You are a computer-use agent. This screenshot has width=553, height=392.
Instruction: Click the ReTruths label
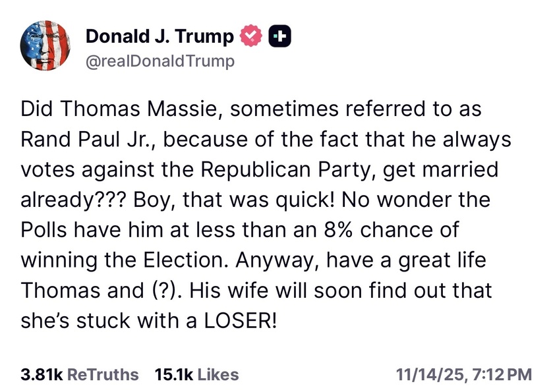tap(103, 374)
